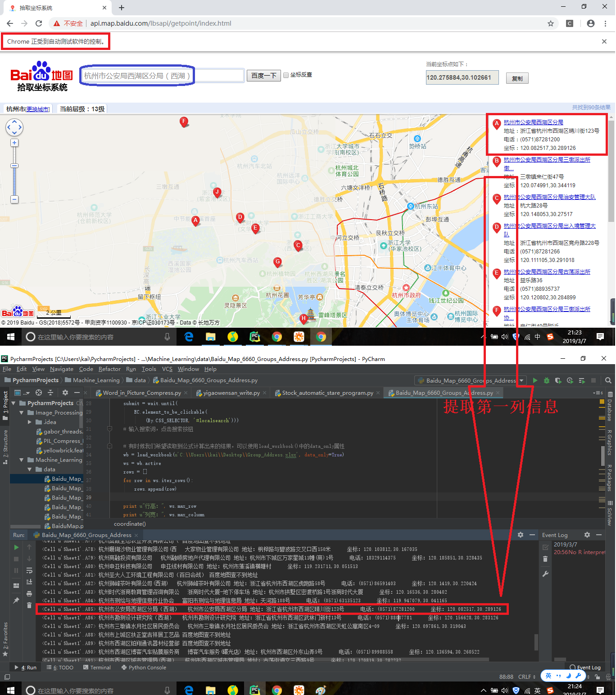Image resolution: width=616 pixels, height=695 pixels.
Task: Click marker J on the map
Action: tap(217, 193)
